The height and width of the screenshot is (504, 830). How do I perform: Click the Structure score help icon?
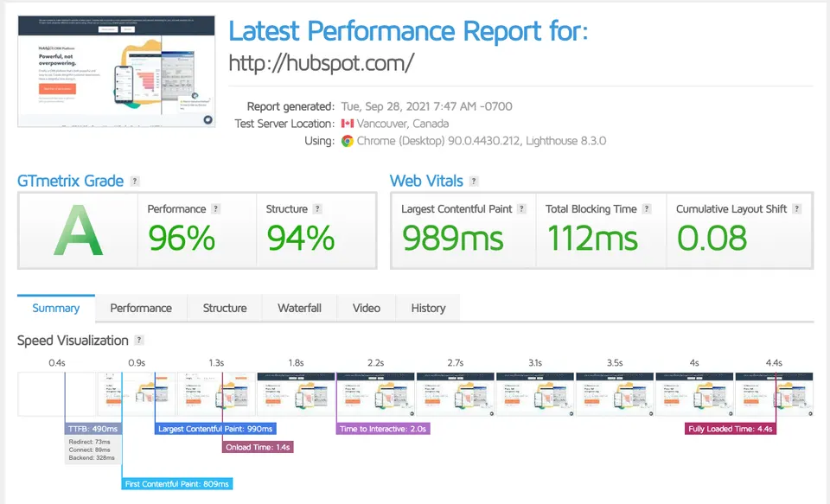317,208
